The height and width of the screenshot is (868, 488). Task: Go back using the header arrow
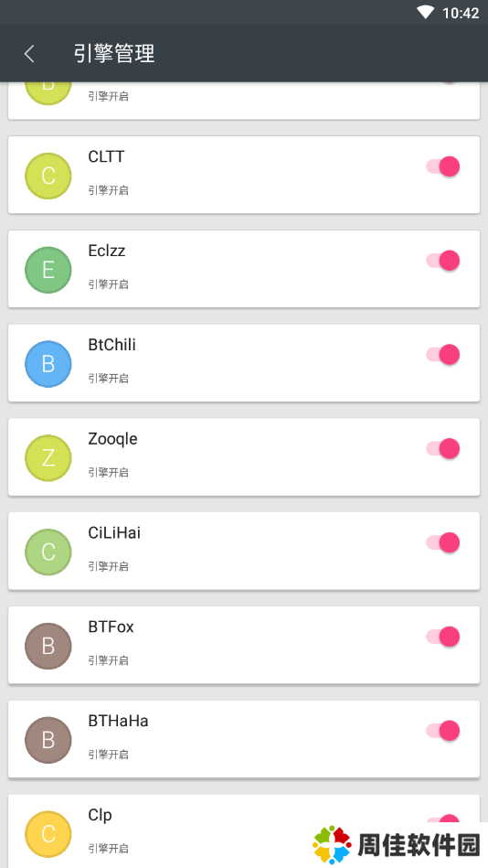[29, 54]
